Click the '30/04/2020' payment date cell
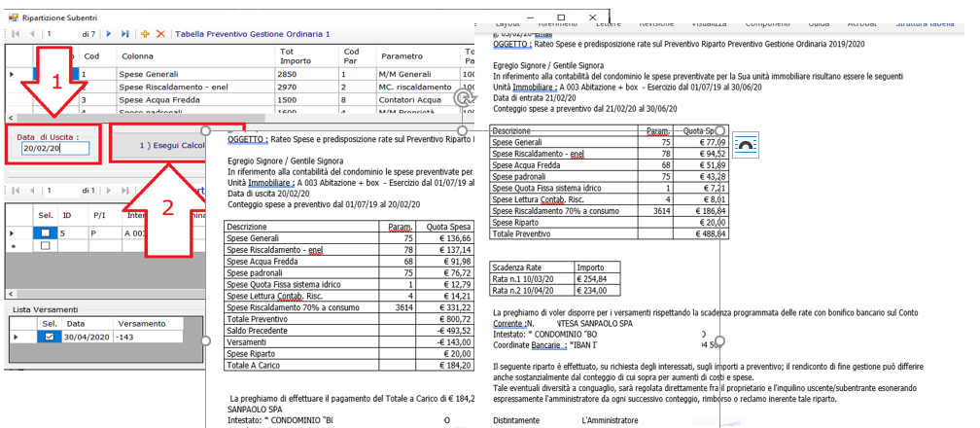980x428 pixels. click(88, 337)
